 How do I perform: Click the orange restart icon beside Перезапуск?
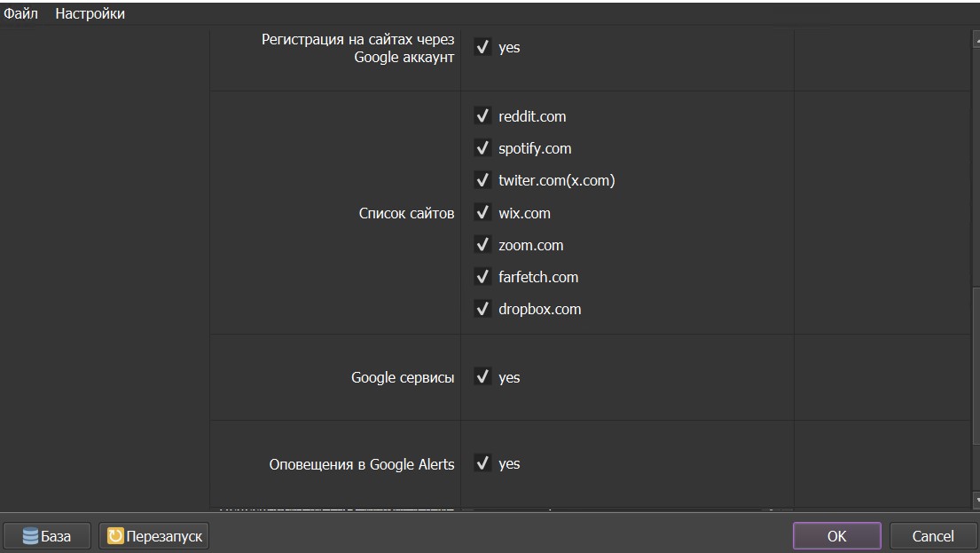click(x=115, y=536)
